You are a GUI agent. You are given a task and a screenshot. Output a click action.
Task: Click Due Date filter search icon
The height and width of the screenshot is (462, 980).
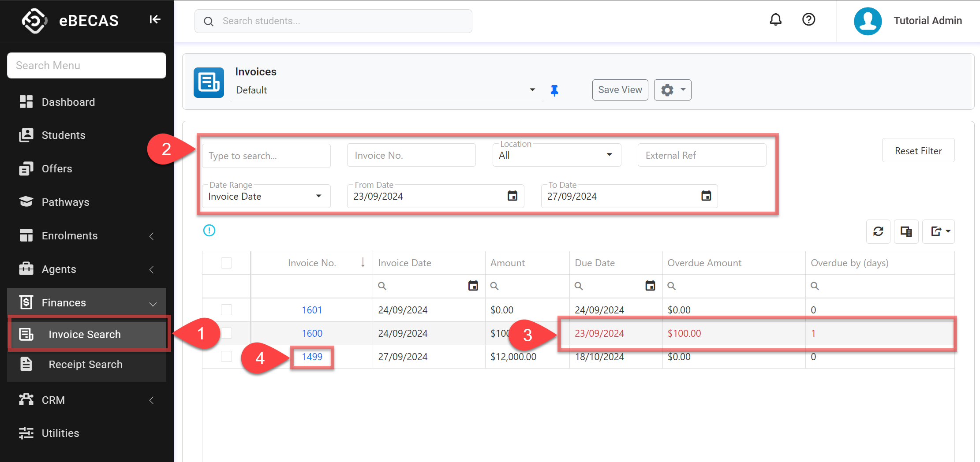pyautogui.click(x=579, y=286)
